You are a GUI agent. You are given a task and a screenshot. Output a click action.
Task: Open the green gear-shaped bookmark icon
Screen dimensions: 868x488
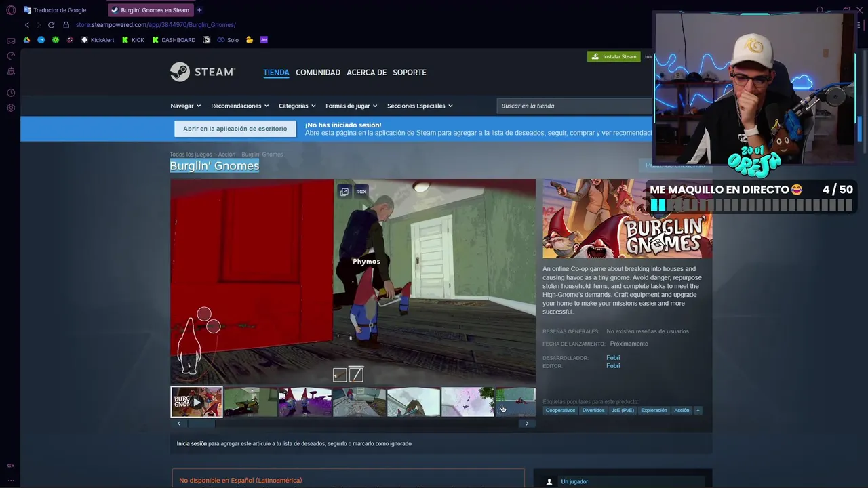click(x=56, y=40)
